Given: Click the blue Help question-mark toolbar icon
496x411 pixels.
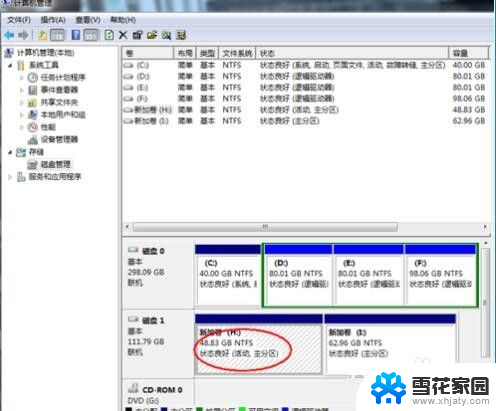Looking at the screenshot, I should (76, 35).
